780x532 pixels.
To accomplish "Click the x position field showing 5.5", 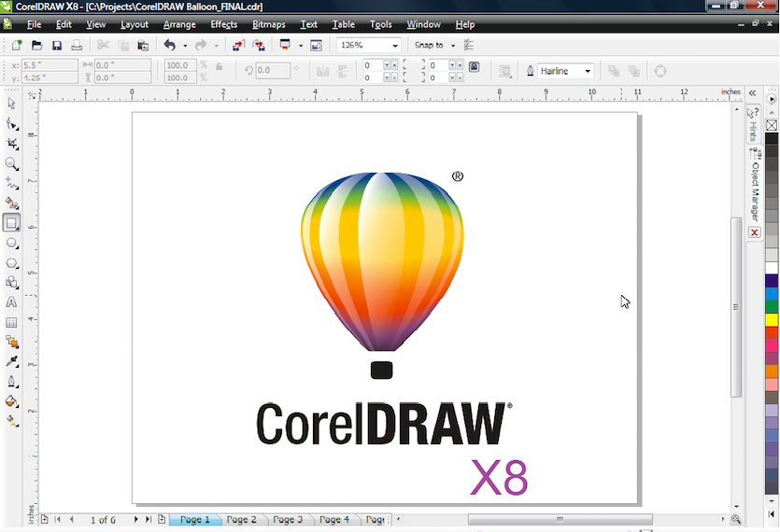I will [50, 65].
